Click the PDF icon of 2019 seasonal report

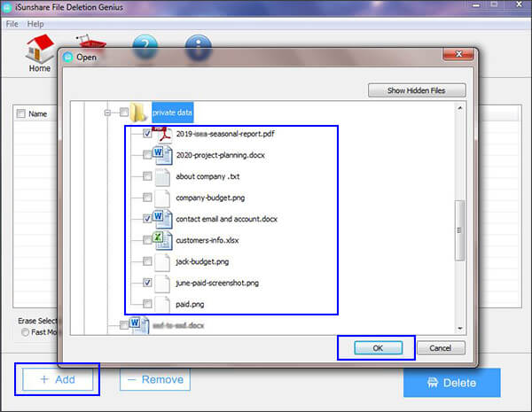click(163, 134)
